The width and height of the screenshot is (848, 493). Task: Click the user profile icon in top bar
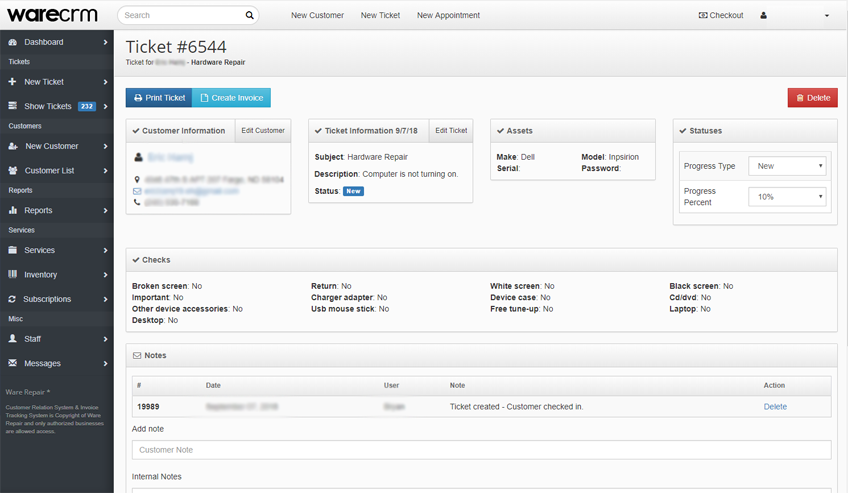[x=763, y=15]
